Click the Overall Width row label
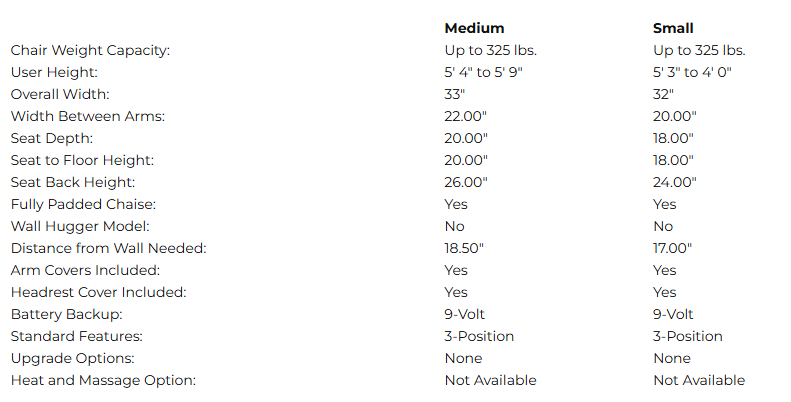The image size is (791, 402). point(60,94)
